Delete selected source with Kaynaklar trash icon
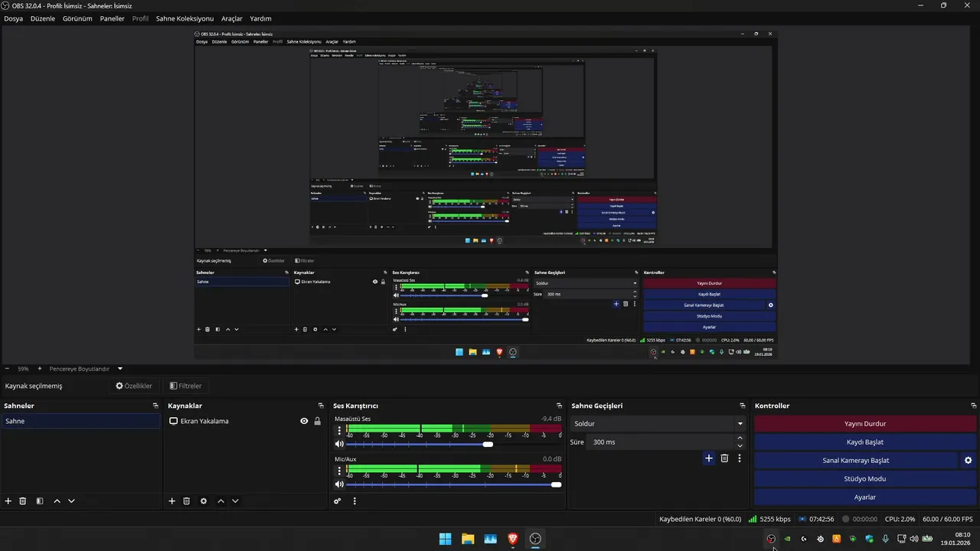The image size is (980, 551). tap(187, 501)
